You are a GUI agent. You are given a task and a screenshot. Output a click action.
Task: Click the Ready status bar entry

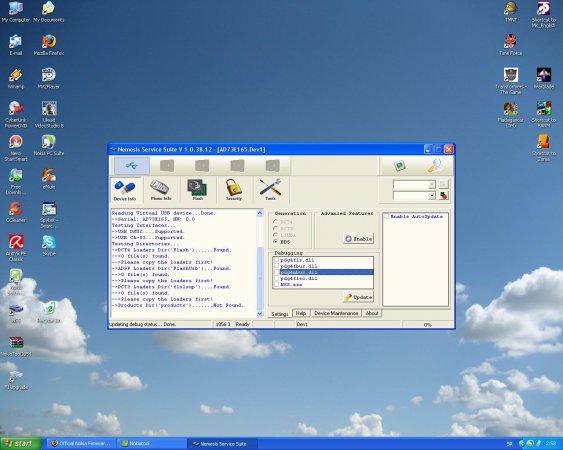pos(243,324)
